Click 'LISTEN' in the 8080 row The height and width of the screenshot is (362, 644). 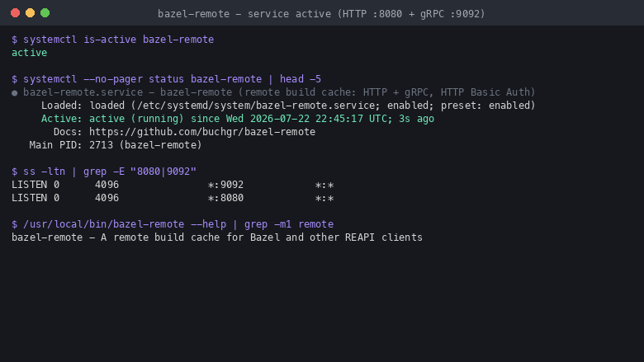coord(29,198)
